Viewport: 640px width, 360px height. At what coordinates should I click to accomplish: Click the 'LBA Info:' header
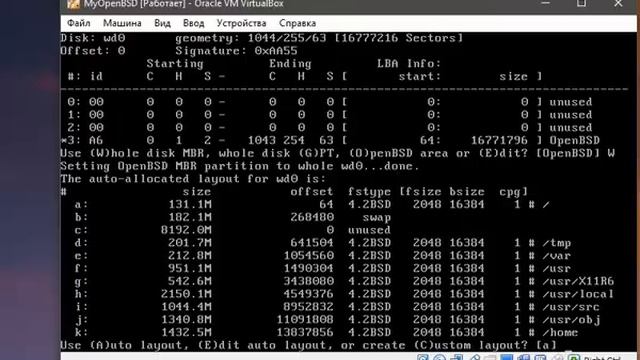409,64
